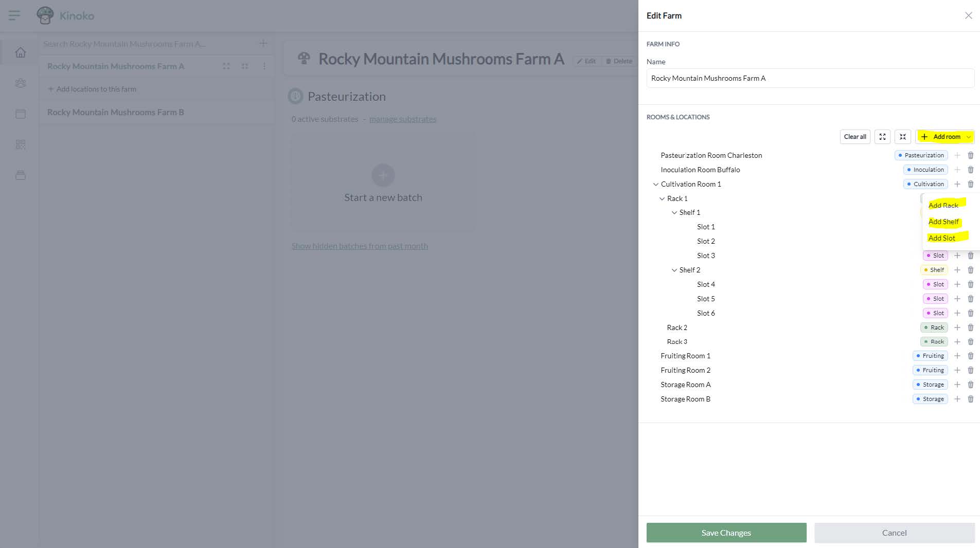Collapse the Cultivation Room 1 tree node

pyautogui.click(x=655, y=184)
